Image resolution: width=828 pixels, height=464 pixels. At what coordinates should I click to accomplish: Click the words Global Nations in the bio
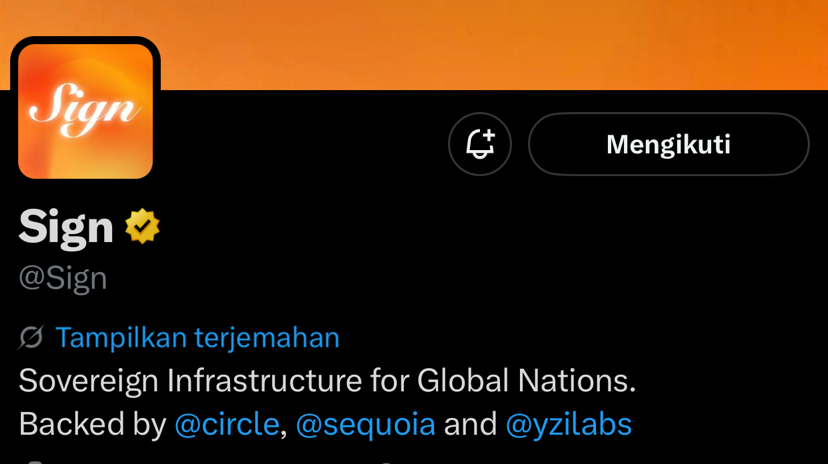[x=525, y=381]
